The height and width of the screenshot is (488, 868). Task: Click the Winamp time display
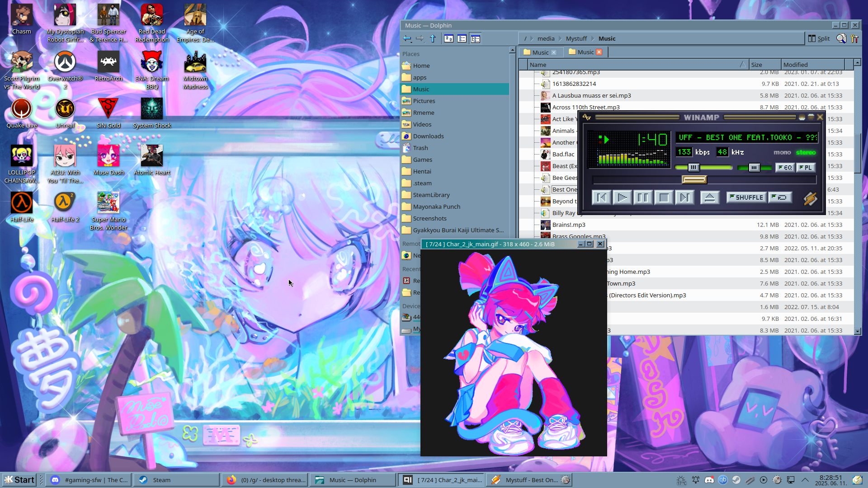(652, 139)
